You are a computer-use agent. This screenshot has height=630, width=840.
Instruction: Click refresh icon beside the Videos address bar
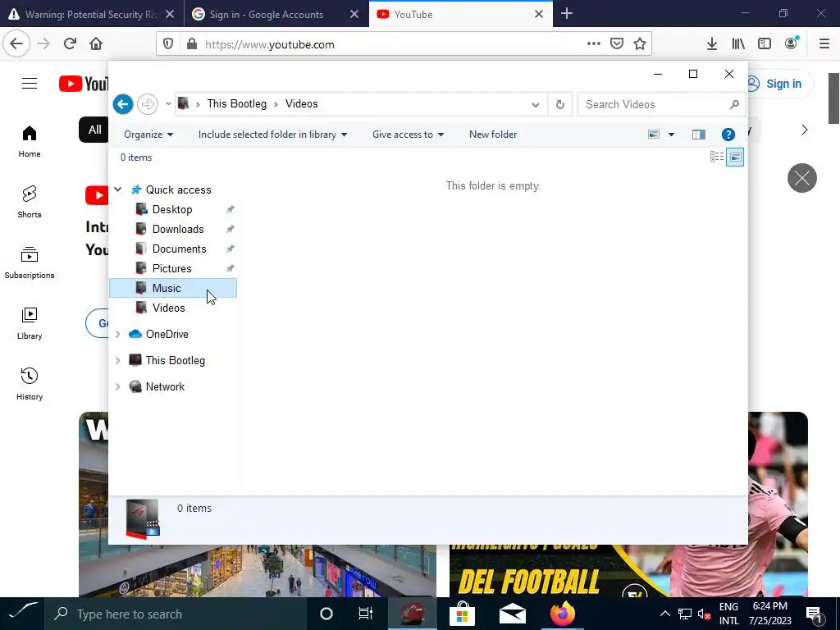coord(559,104)
